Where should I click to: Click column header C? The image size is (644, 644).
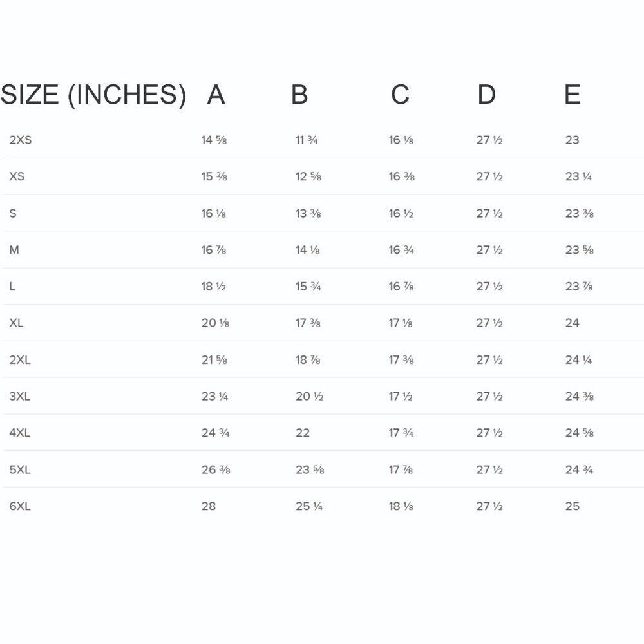(400, 95)
